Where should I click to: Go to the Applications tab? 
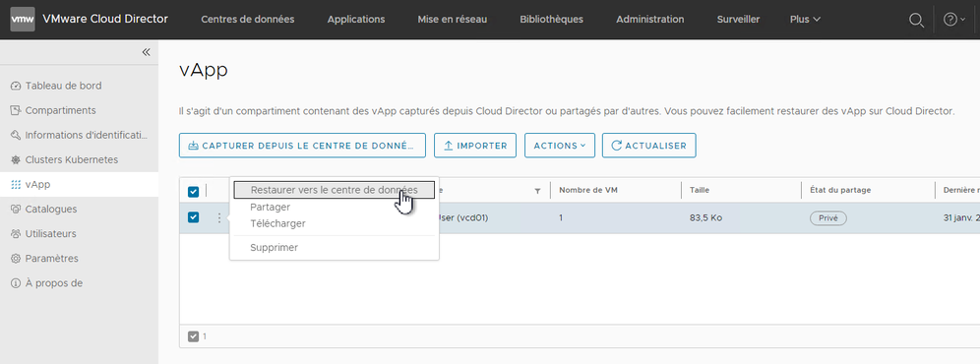pos(356,20)
